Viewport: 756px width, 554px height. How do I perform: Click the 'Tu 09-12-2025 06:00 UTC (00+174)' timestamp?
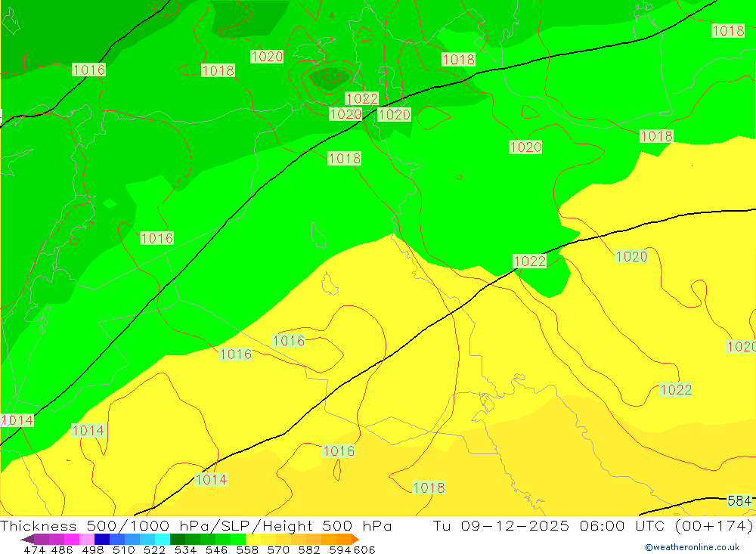click(x=593, y=525)
